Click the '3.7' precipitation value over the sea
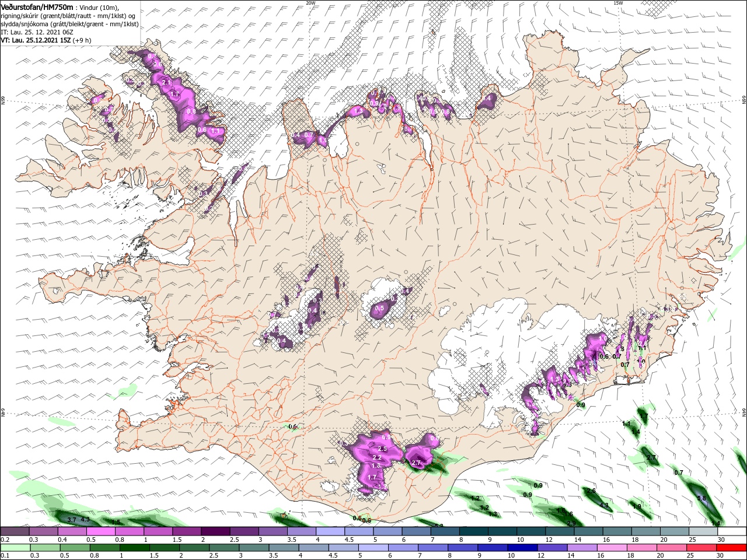Image resolution: width=747 pixels, height=560 pixels. click(x=72, y=519)
